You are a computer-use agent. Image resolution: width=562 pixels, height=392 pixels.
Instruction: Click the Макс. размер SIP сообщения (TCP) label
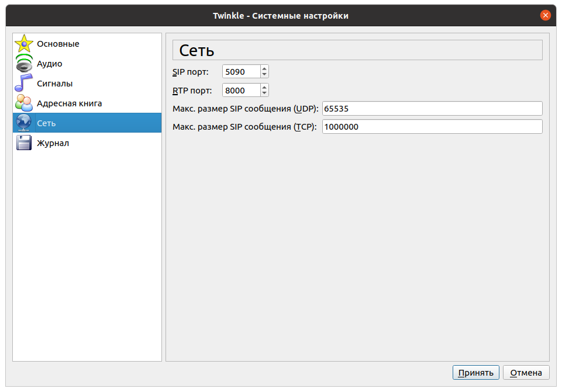(244, 127)
